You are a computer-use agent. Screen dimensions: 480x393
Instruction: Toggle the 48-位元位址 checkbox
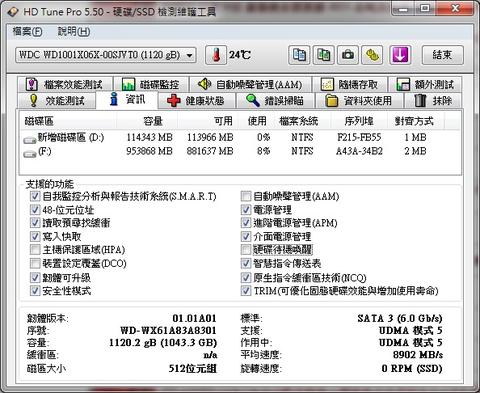click(35, 210)
